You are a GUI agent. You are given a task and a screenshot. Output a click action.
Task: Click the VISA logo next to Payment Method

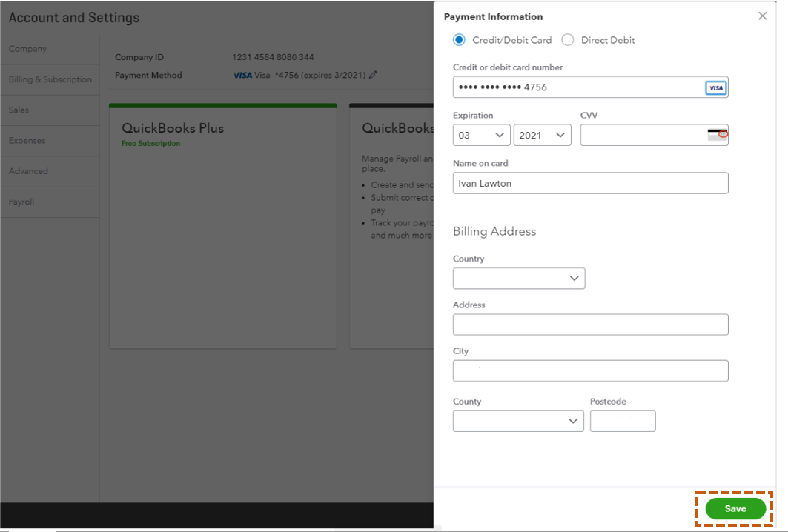click(x=242, y=75)
